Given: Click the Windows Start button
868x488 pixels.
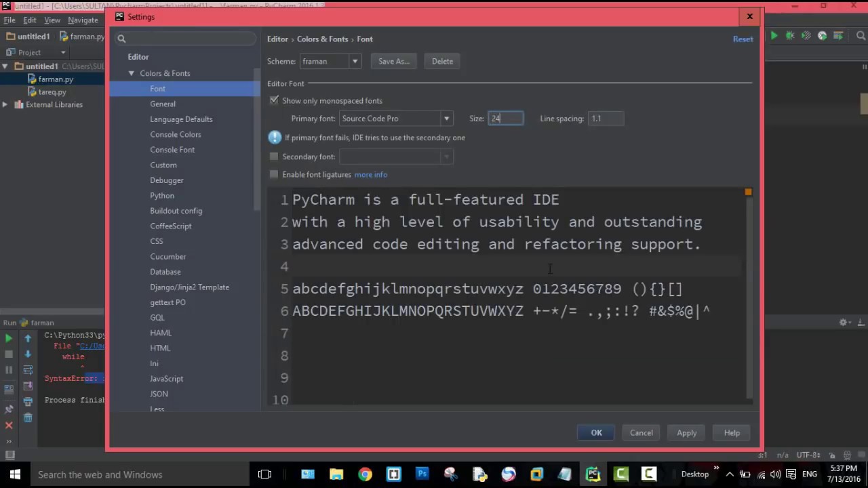Looking at the screenshot, I should click(15, 474).
